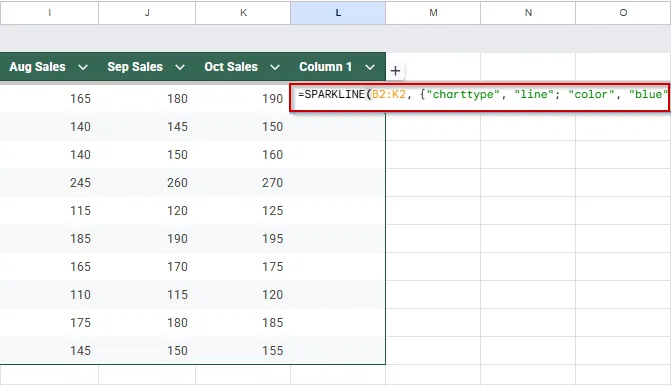Screen dimensions: 671x386
Task: Select Oct Sales cell with value 175
Action: tap(243, 267)
